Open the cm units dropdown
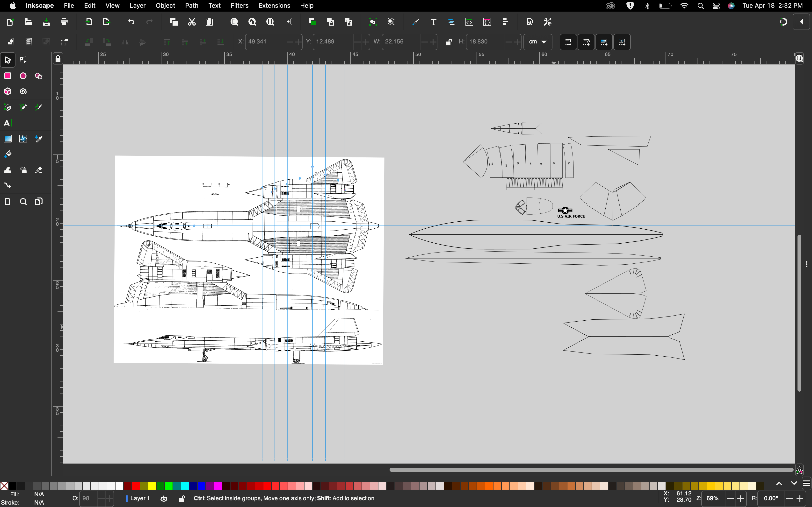The width and height of the screenshot is (812, 507). click(x=538, y=42)
